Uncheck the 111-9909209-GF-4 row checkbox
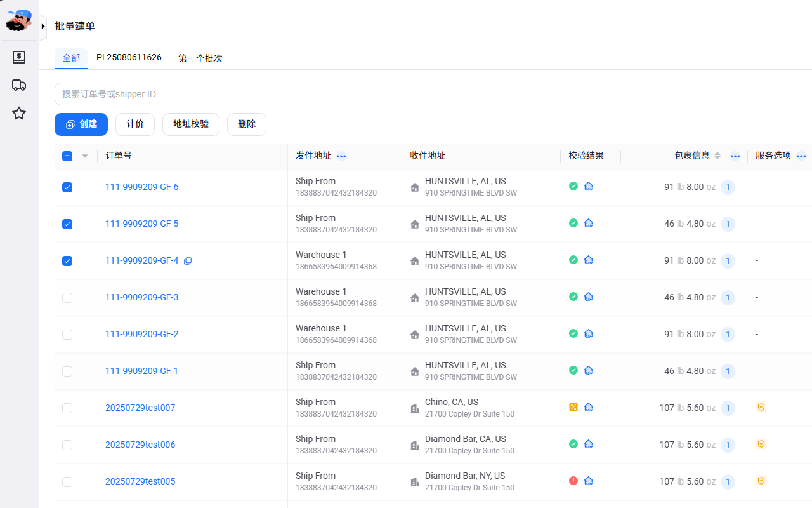Screen dimensions: 812x508 [67, 261]
